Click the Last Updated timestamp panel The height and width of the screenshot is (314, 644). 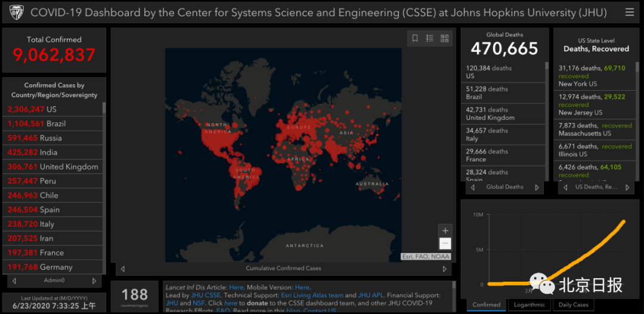pyautogui.click(x=54, y=303)
